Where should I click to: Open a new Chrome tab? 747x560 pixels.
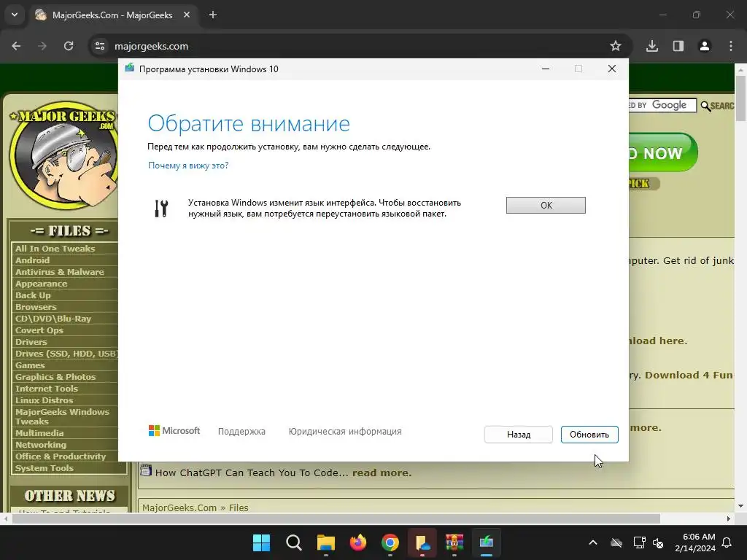click(x=213, y=15)
